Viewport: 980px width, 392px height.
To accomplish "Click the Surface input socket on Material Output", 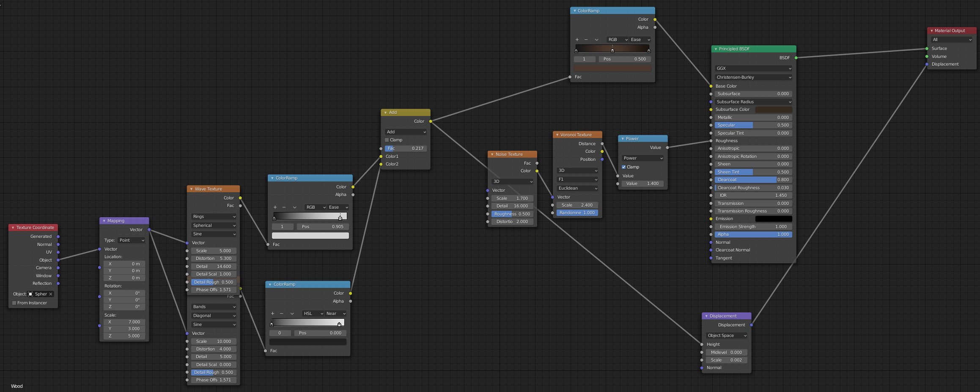I will coord(927,48).
